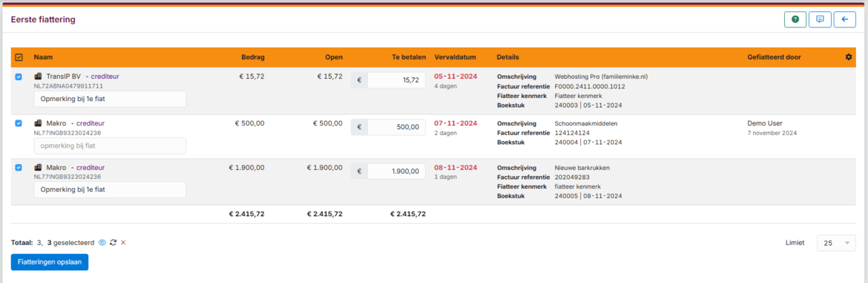The image size is (868, 283).
Task: Click contact icon in Makro € 500,00 row
Action: tap(38, 123)
